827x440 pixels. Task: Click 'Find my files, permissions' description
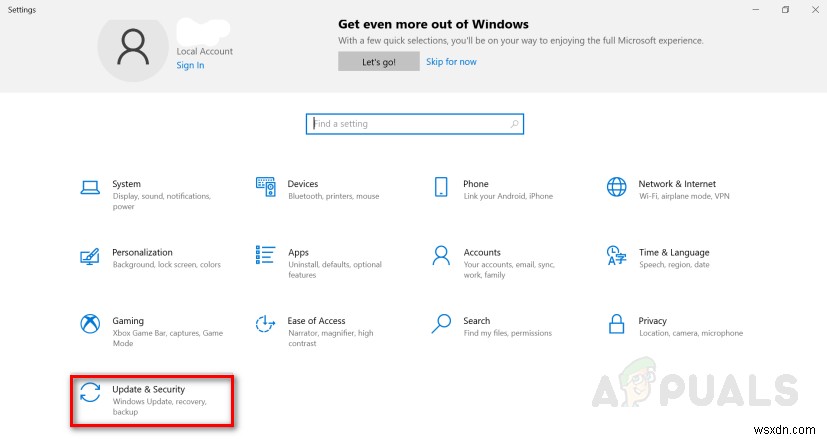click(508, 333)
